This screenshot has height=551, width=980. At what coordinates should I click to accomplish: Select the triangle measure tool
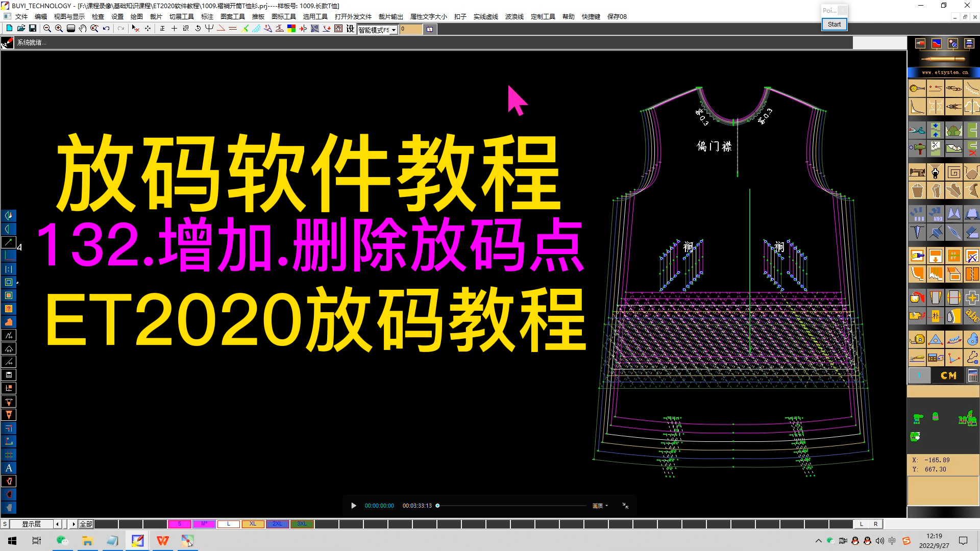click(935, 339)
